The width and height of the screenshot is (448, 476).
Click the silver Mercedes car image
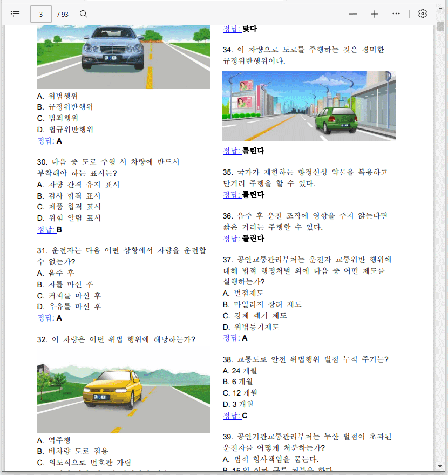[x=123, y=57]
